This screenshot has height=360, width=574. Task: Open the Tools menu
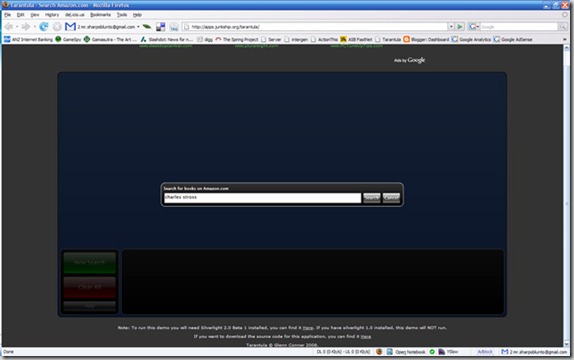click(122, 15)
